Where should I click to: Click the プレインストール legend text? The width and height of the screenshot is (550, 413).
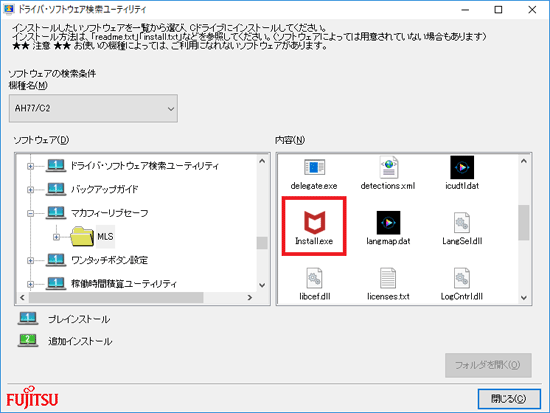pos(79,319)
